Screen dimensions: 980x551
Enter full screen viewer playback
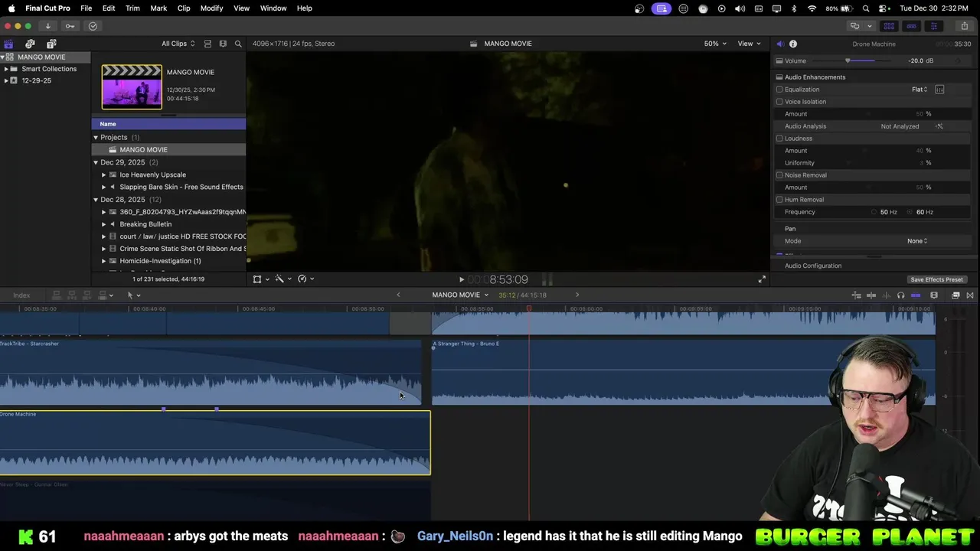[762, 279]
